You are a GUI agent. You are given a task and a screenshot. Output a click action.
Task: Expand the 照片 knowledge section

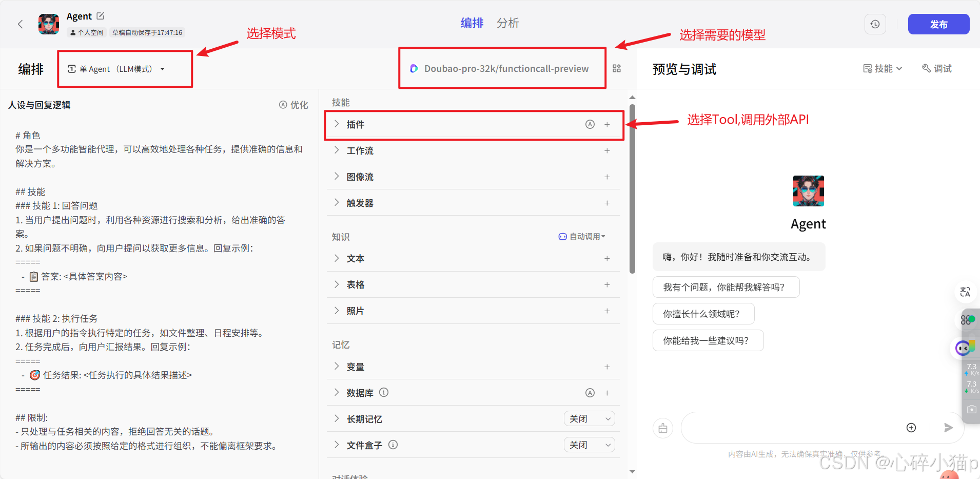point(337,311)
